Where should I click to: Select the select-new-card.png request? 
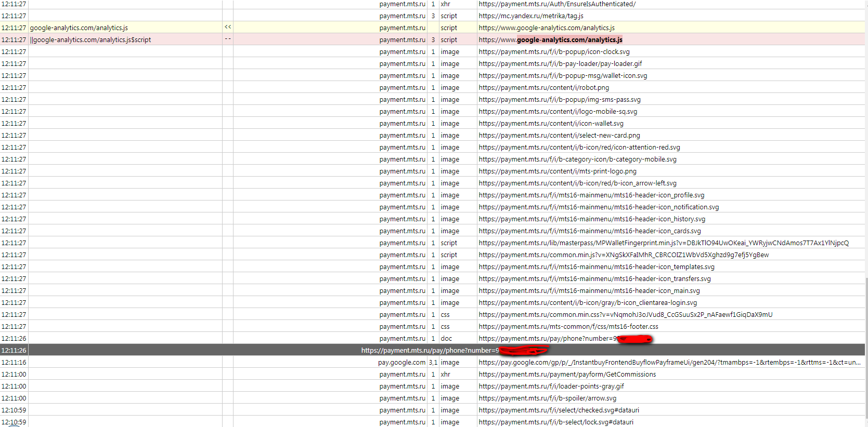click(x=559, y=136)
